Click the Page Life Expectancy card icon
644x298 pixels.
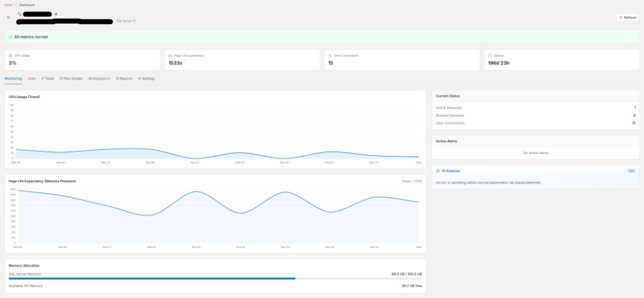(x=170, y=55)
